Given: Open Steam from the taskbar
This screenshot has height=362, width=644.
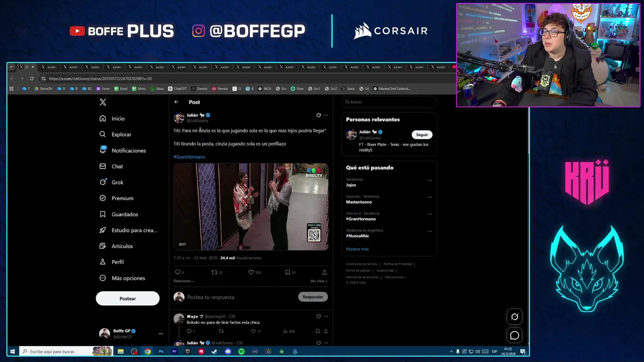Looking at the screenshot, I should point(214,351).
